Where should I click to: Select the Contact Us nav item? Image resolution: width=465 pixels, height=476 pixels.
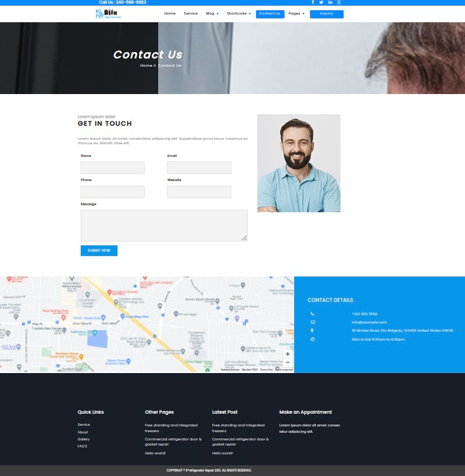tap(270, 14)
